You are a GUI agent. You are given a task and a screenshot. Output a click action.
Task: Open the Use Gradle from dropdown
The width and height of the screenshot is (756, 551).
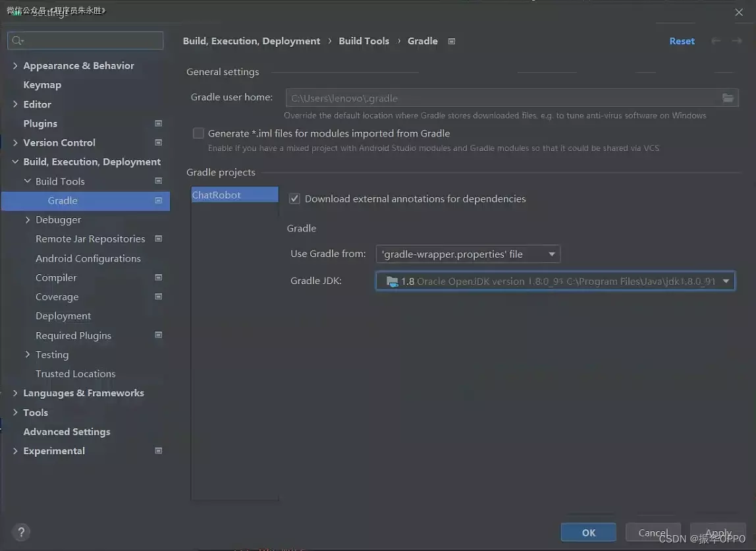pyautogui.click(x=468, y=254)
